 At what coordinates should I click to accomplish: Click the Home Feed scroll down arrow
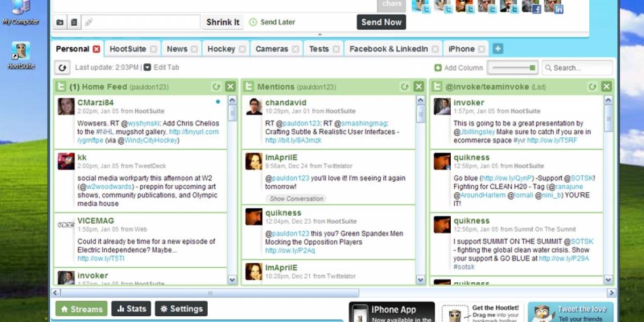pos(232,280)
